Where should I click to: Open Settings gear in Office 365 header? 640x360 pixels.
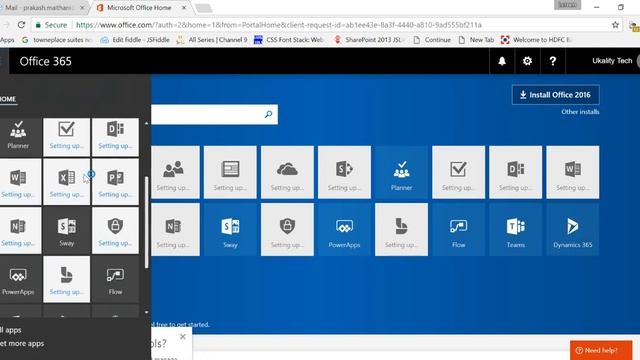click(x=527, y=61)
